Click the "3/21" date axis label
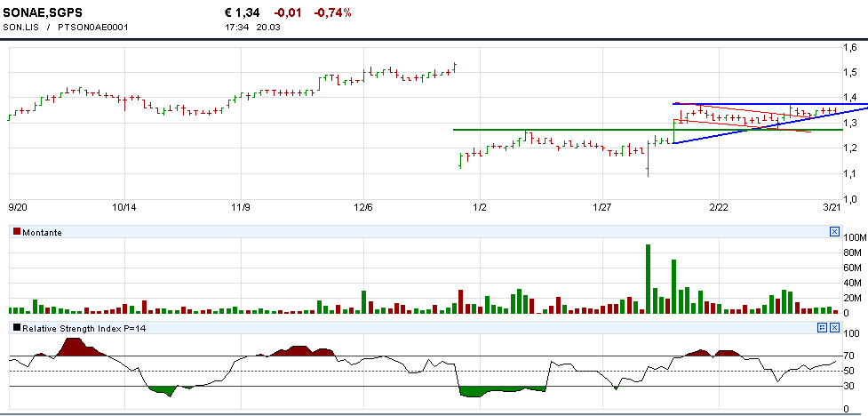The width and height of the screenshot is (868, 416). tap(832, 207)
